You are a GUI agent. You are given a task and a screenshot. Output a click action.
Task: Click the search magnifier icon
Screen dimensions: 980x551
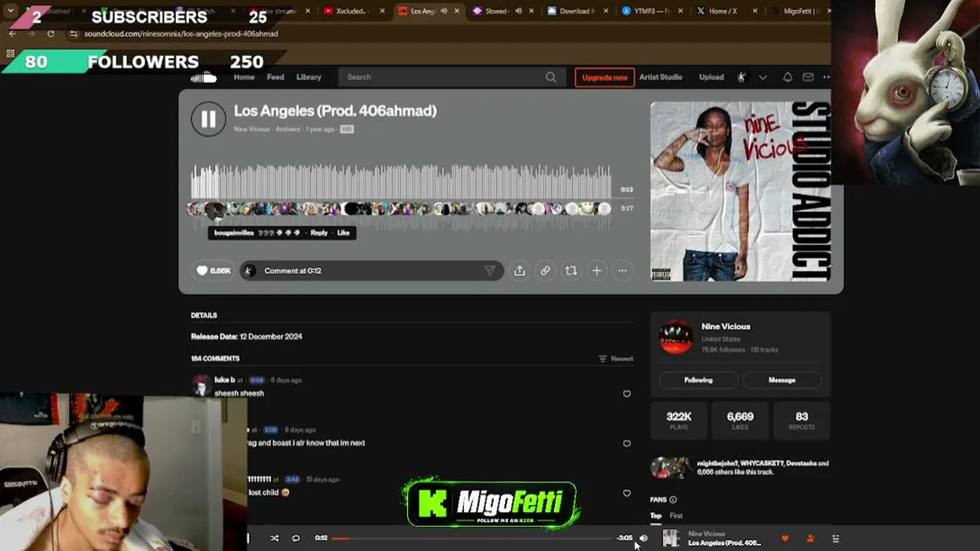[550, 77]
